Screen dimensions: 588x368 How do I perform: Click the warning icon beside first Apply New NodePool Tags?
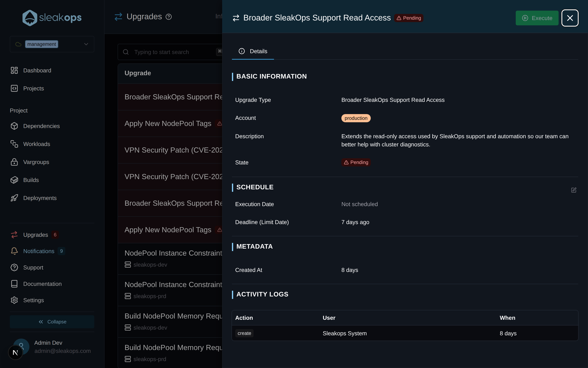point(220,124)
